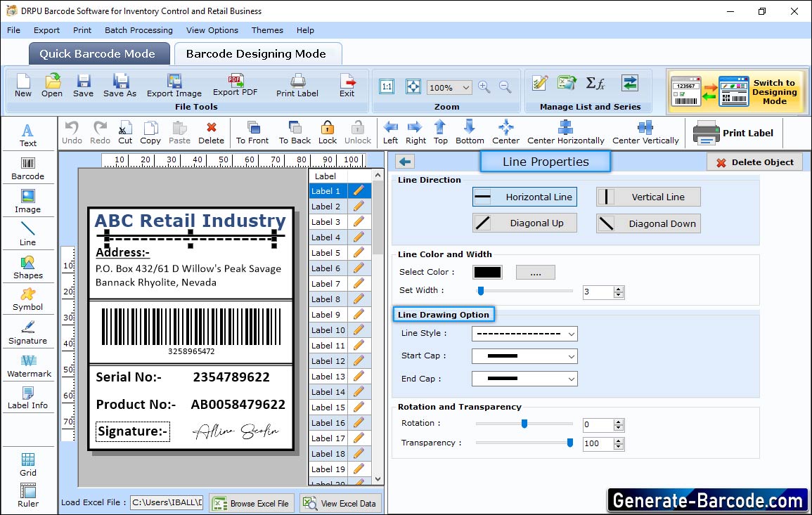Viewport: 812px width, 515px height.
Task: Click the fit-to-window zoom icon
Action: click(413, 86)
